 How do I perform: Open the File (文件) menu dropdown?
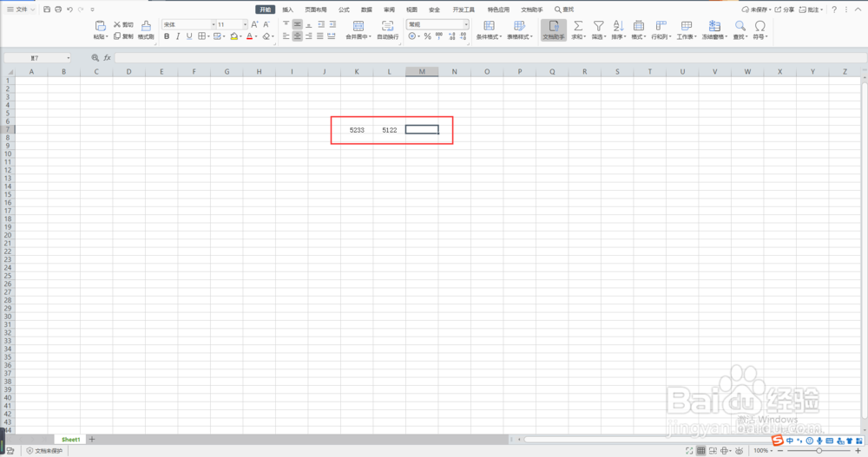click(21, 10)
